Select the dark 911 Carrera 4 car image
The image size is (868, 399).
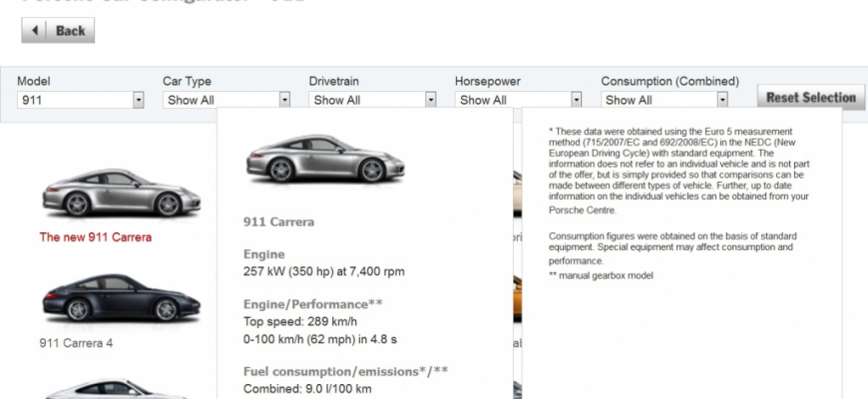(x=122, y=297)
